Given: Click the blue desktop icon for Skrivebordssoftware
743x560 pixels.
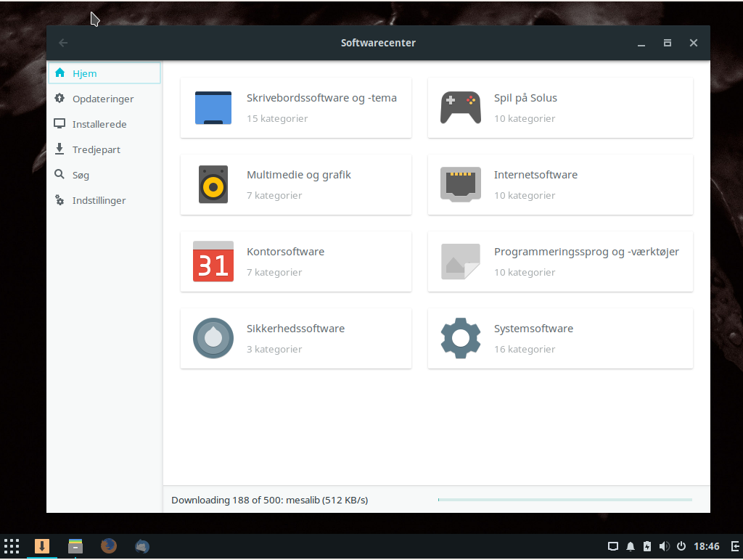Looking at the screenshot, I should point(213,108).
